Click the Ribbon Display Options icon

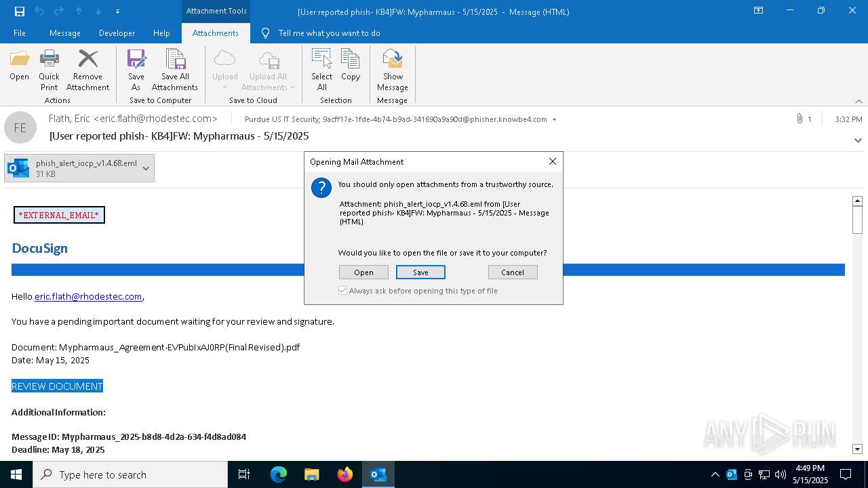point(759,11)
